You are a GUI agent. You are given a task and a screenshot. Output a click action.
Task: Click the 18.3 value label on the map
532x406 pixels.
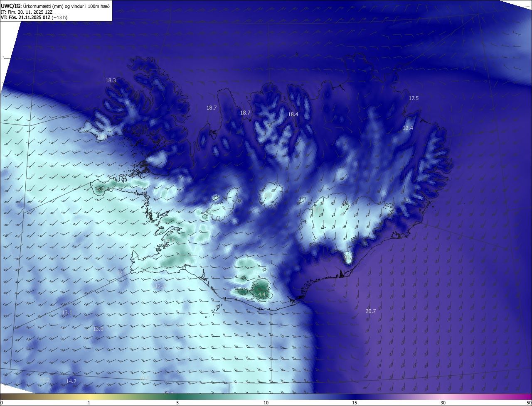pos(111,81)
